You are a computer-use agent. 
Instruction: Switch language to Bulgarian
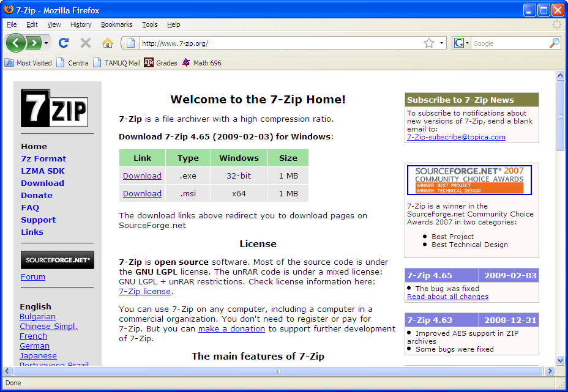click(38, 317)
